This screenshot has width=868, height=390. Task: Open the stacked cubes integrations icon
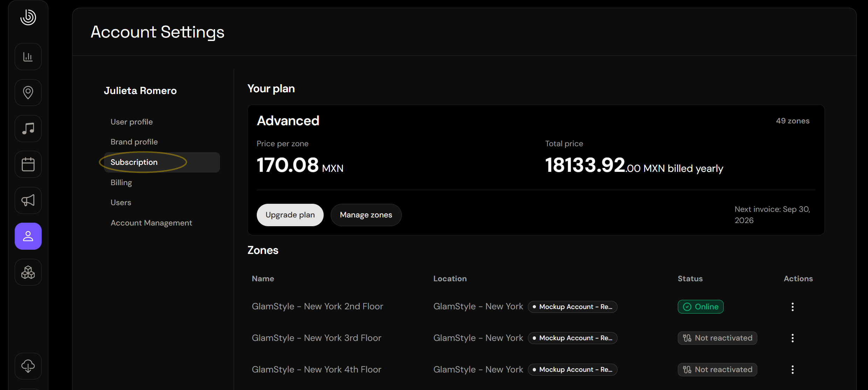click(x=28, y=272)
